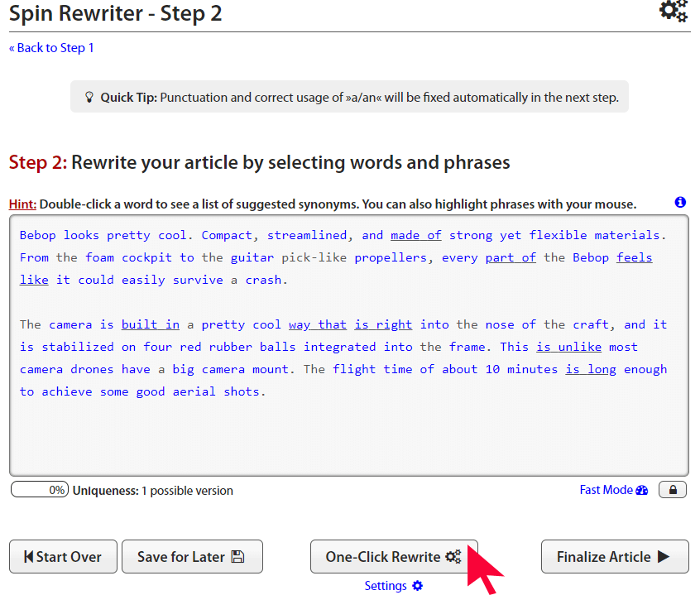Viewport: 700px width, 595px height.
Task: Click the word "Compact" in the text
Action: coord(227,235)
